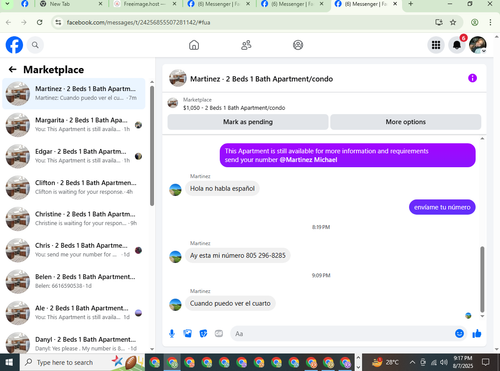Open Chrome three-dot menu
Image resolution: width=500 pixels, height=371 pixels.
[490, 22]
